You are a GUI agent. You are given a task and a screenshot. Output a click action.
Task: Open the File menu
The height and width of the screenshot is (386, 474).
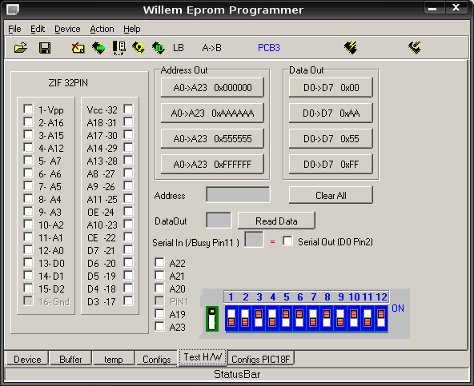[15, 29]
